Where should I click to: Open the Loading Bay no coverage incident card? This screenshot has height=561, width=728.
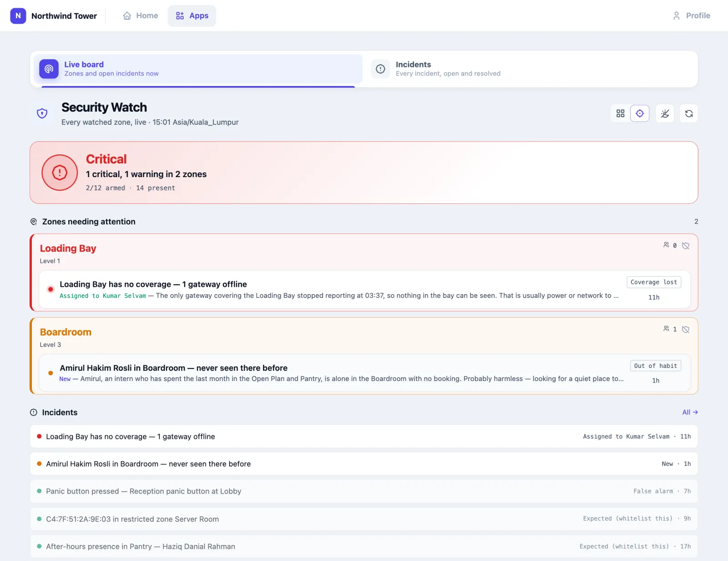(365, 290)
